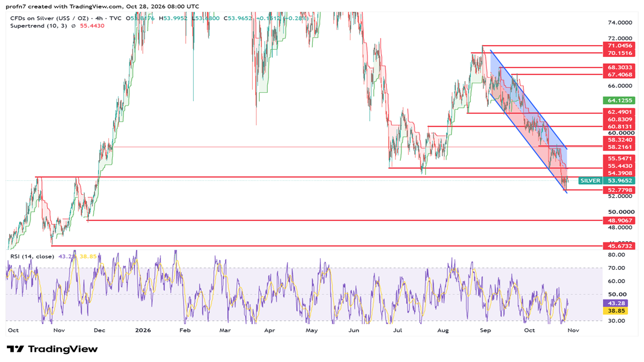Screen dimensions: 644x362
Task: Click the 66.0000 price scale tick
Action: (620, 86)
